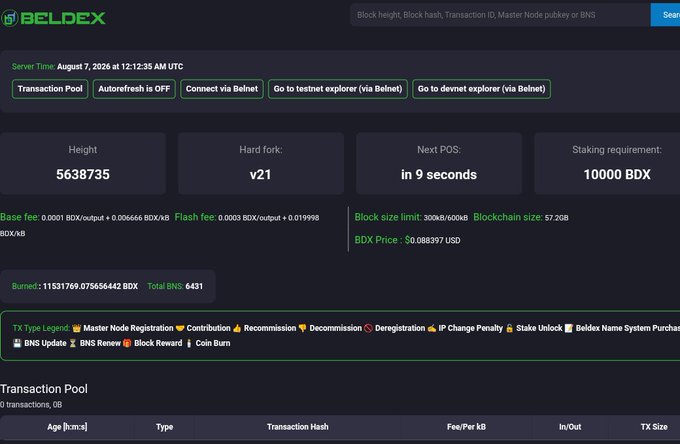Click the prohibited Deregistration icon
Viewport: 680px width, 444px height.
click(x=368, y=328)
